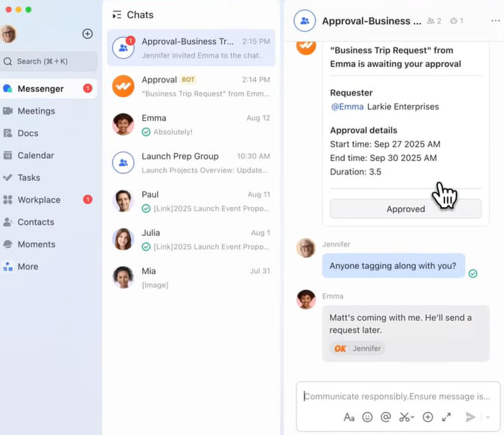Open the emoji picker in message box

367,417
